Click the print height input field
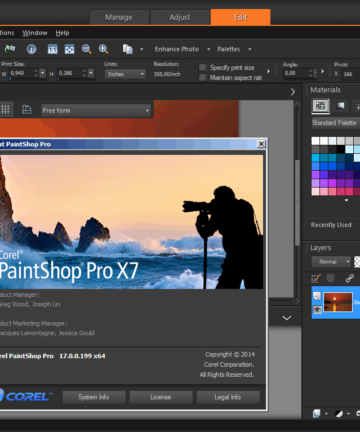 click(x=70, y=73)
